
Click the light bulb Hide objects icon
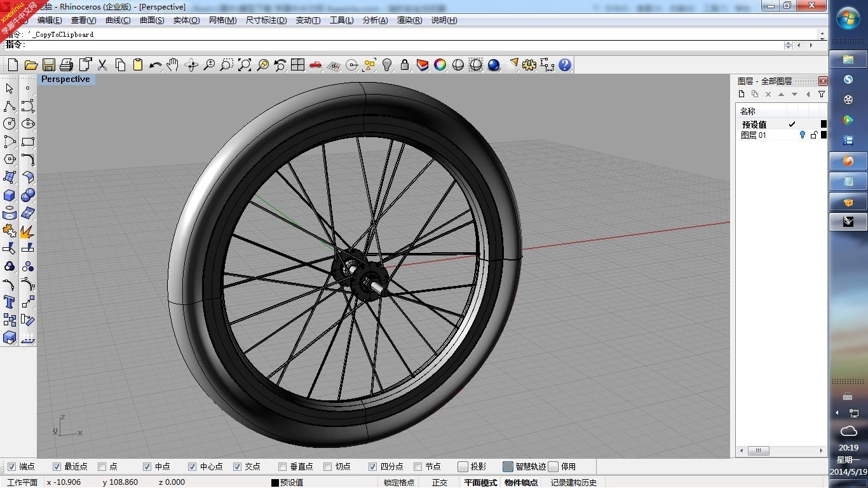click(x=386, y=65)
